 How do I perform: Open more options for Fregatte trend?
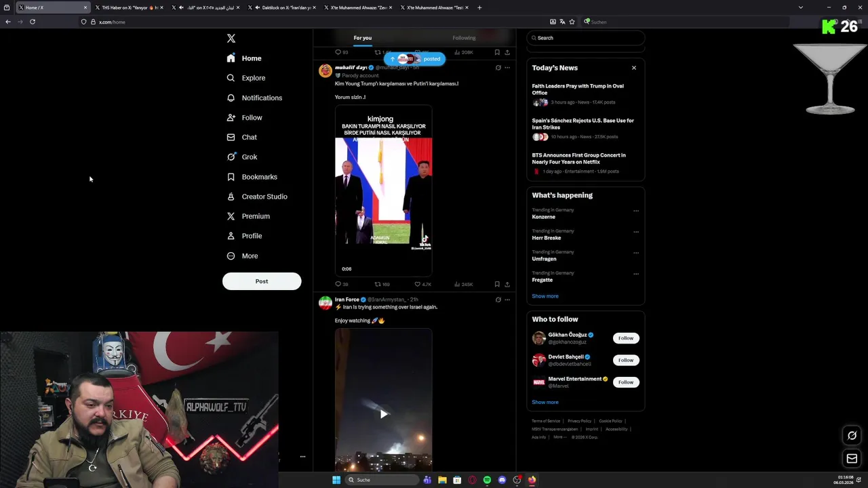click(636, 274)
